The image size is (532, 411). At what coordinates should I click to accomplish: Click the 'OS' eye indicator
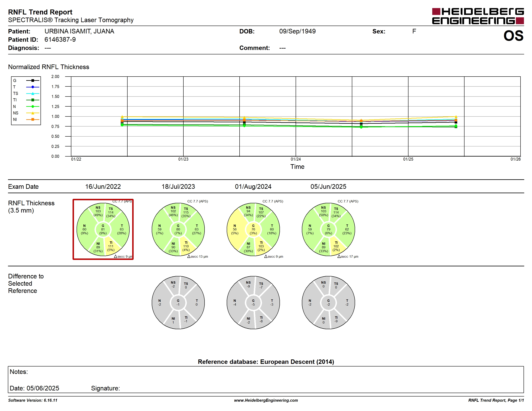(513, 36)
